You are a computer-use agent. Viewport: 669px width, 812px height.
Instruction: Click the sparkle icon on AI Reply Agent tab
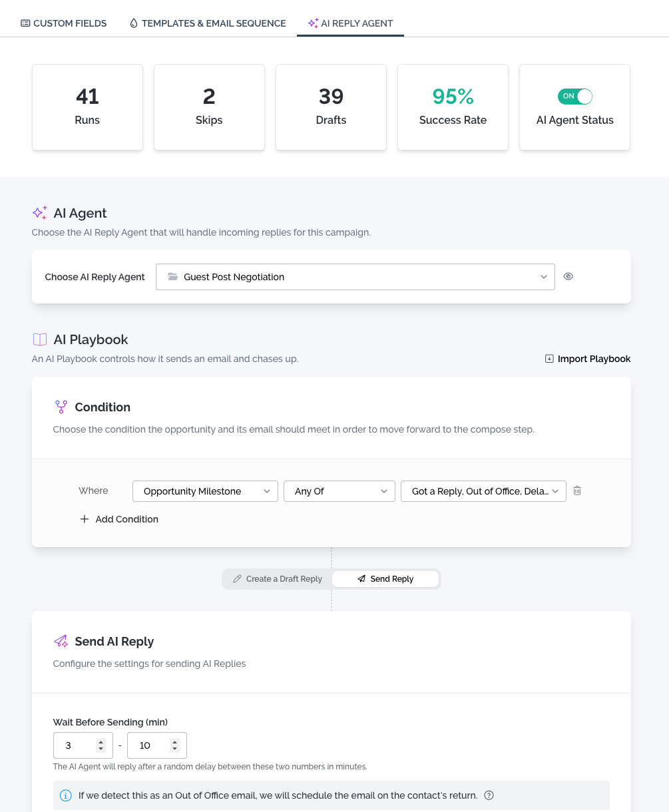pos(313,23)
